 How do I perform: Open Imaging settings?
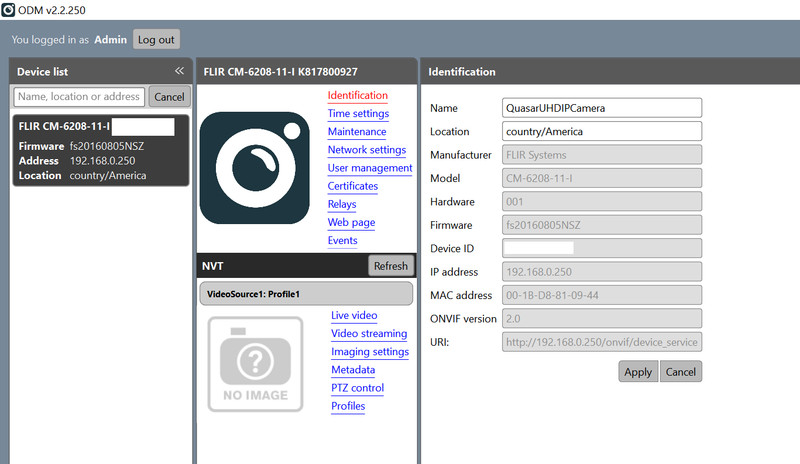click(x=370, y=352)
